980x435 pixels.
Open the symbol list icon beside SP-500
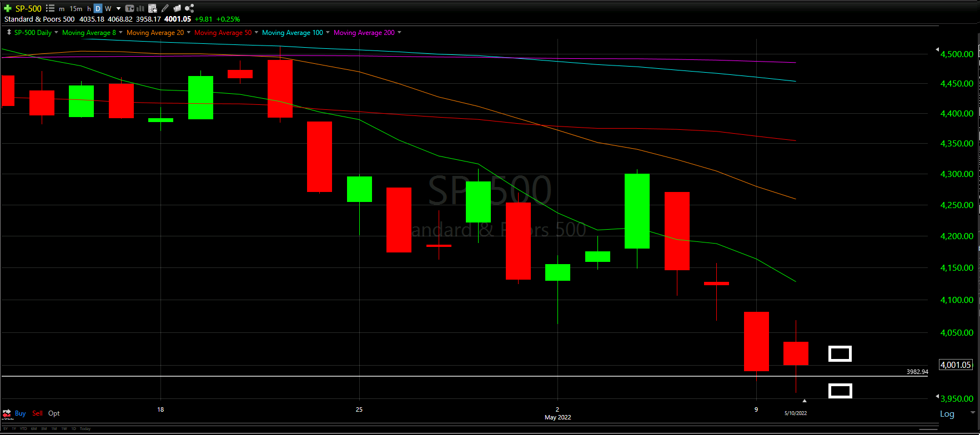50,8
